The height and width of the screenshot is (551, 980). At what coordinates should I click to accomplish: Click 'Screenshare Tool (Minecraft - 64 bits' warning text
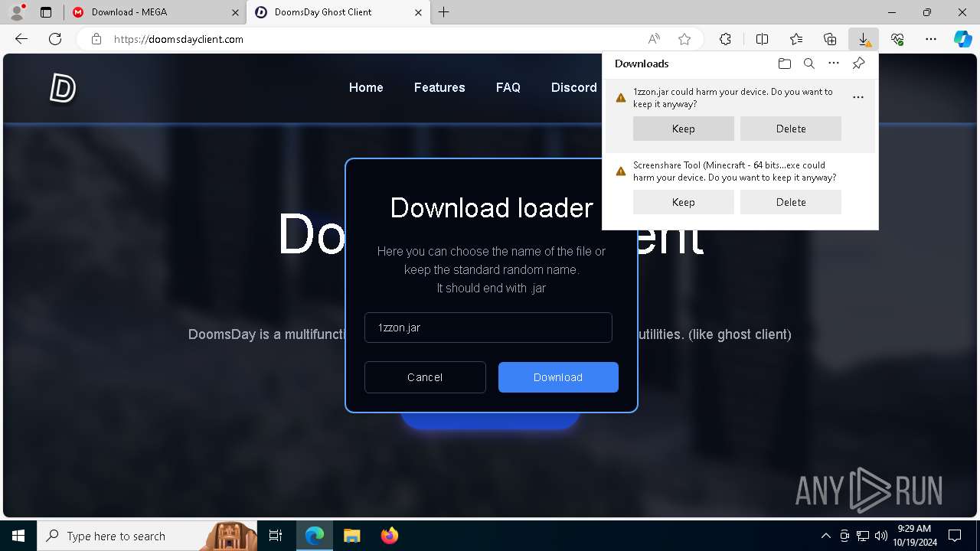(734, 171)
